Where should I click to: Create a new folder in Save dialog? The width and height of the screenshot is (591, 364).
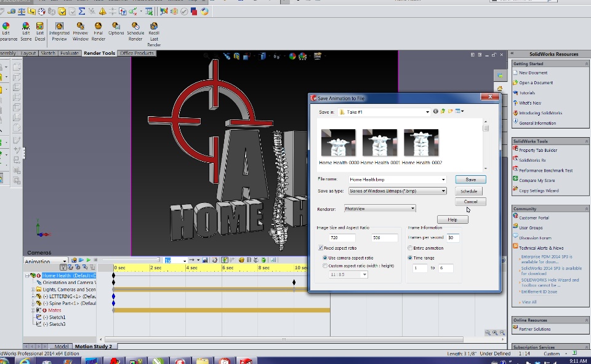(450, 111)
